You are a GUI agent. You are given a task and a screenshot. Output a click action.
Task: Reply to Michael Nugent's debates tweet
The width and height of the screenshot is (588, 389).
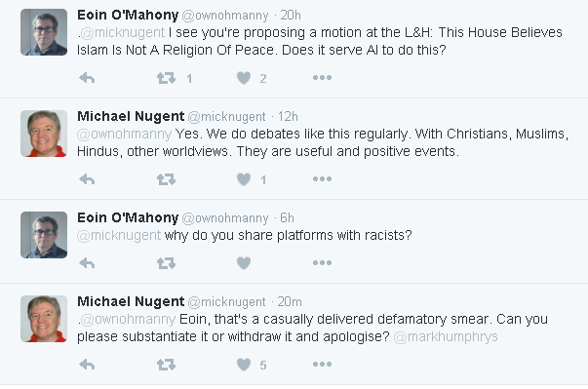[87, 179]
